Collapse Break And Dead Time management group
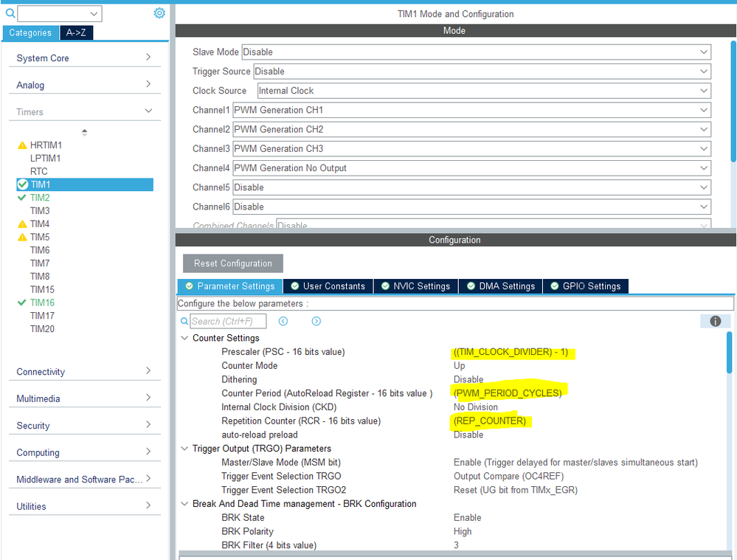This screenshot has width=737, height=560. (x=184, y=504)
